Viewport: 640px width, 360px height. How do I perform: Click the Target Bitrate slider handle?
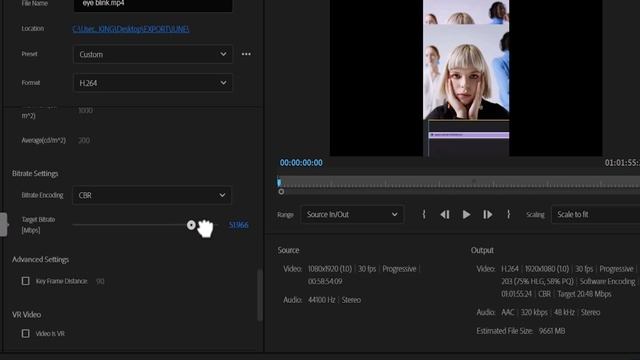191,225
